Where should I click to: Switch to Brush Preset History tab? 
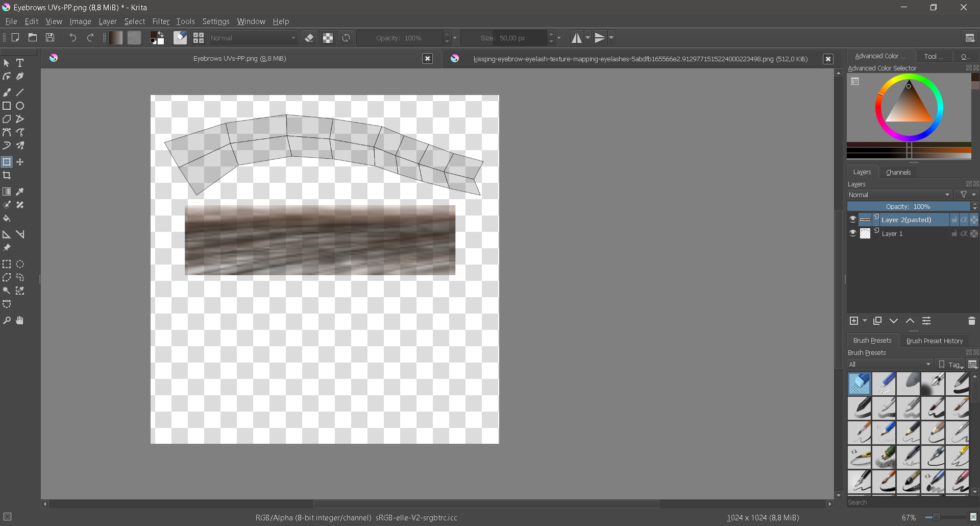pyautogui.click(x=935, y=341)
